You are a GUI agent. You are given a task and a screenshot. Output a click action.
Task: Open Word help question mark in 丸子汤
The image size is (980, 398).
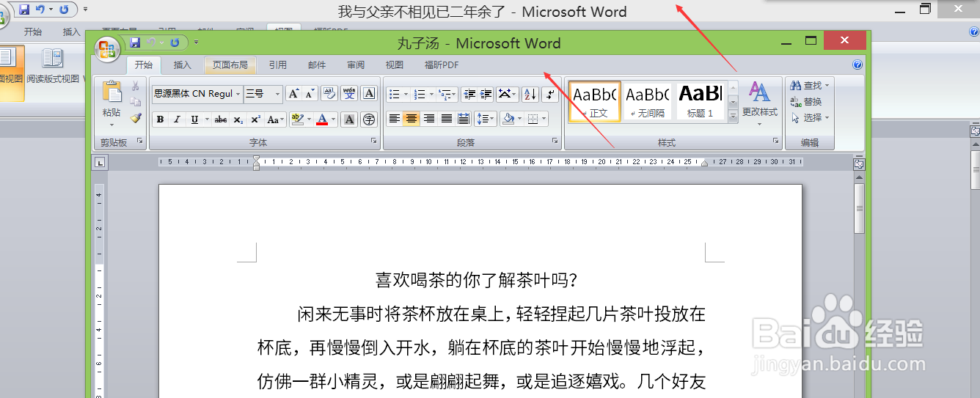857,65
